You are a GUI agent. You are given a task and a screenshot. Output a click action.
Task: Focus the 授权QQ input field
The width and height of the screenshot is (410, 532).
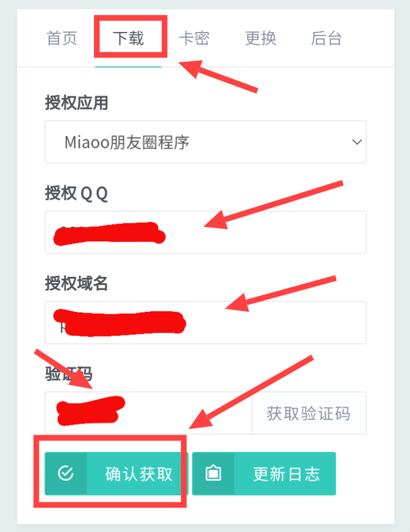[206, 232]
